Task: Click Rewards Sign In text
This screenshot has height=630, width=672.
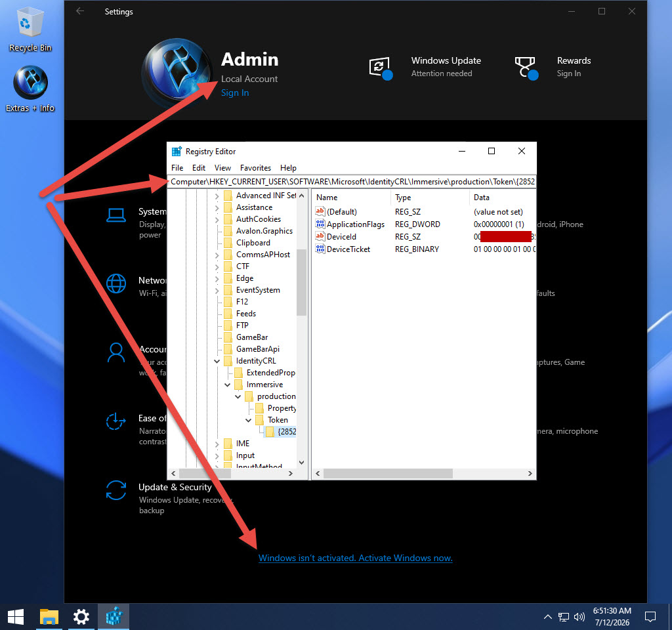Action: pyautogui.click(x=569, y=73)
